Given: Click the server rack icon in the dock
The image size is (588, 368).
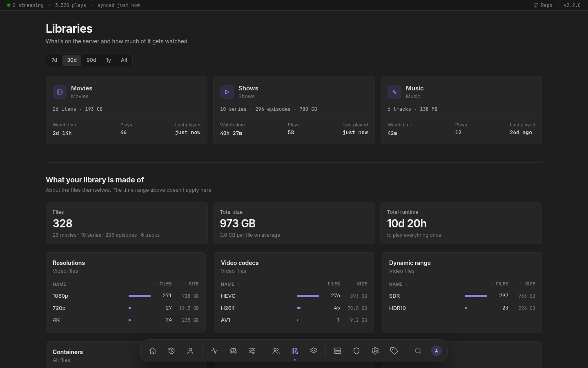Looking at the screenshot, I should [338, 351].
